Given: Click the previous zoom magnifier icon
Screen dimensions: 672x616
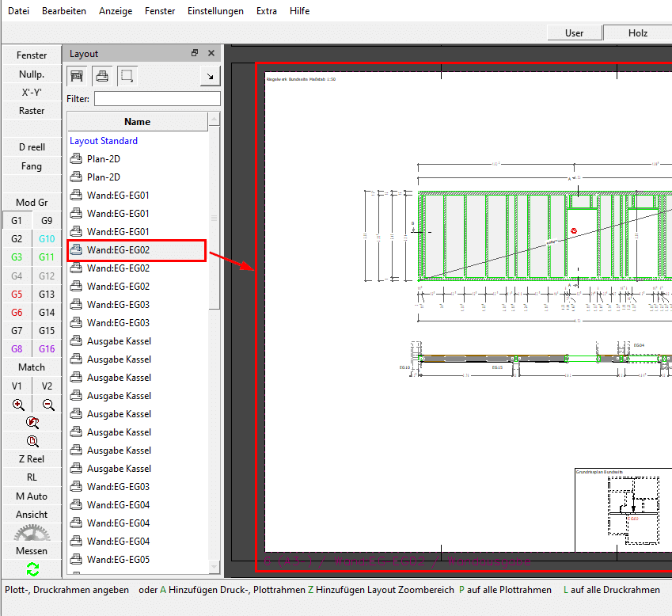Looking at the screenshot, I should [x=32, y=423].
